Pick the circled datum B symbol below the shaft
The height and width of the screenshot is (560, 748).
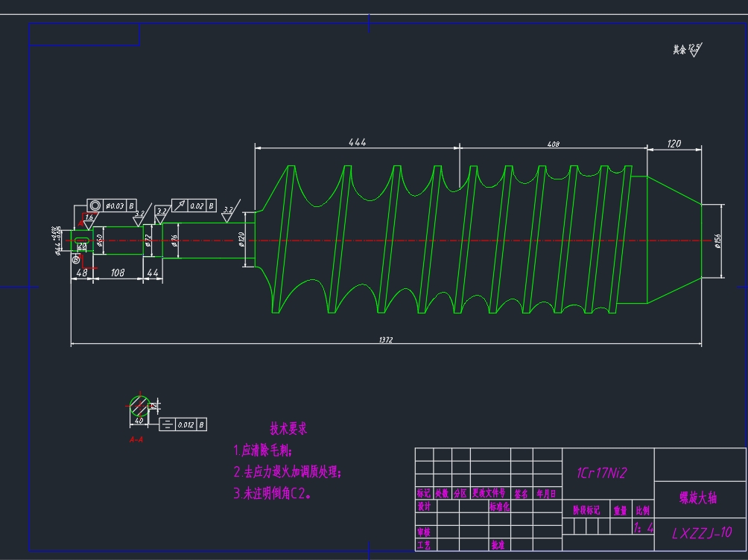[x=76, y=259]
